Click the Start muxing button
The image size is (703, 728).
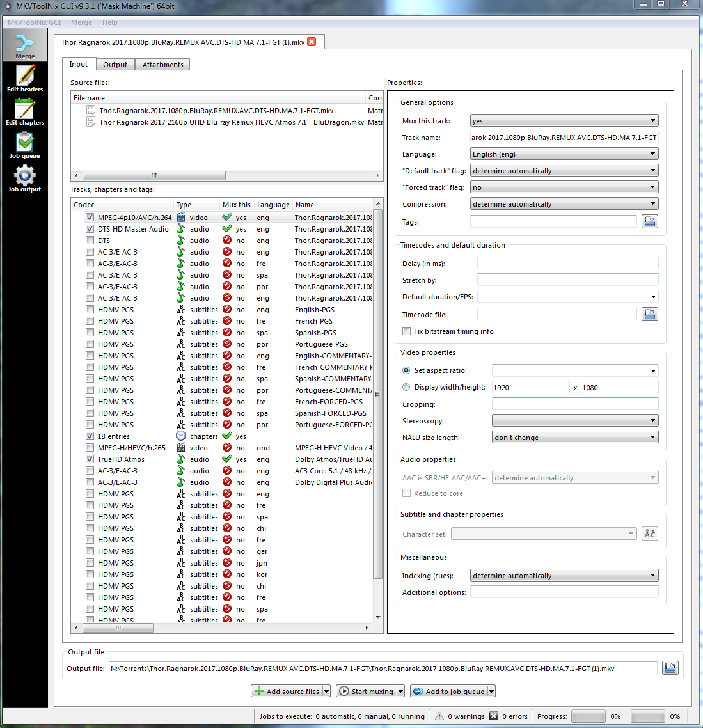click(366, 692)
